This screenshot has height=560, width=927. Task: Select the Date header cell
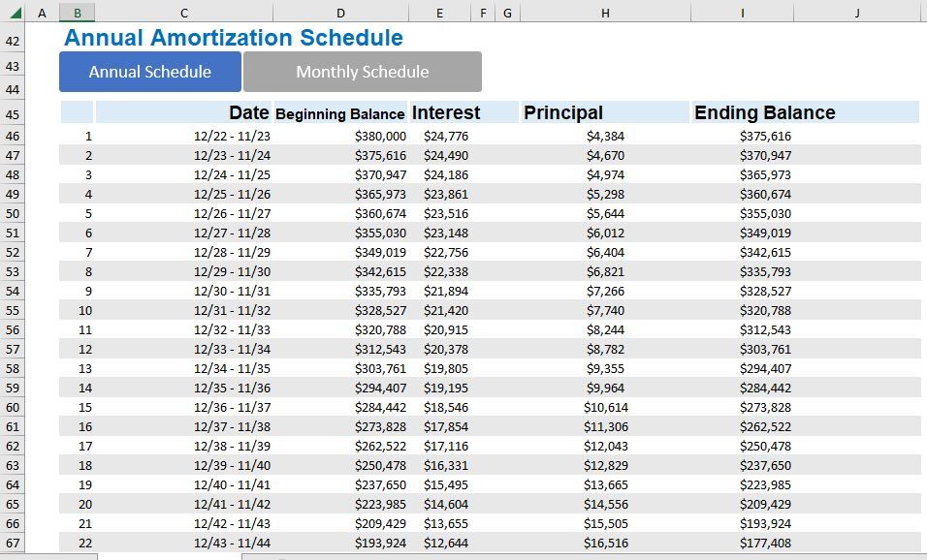(x=248, y=112)
